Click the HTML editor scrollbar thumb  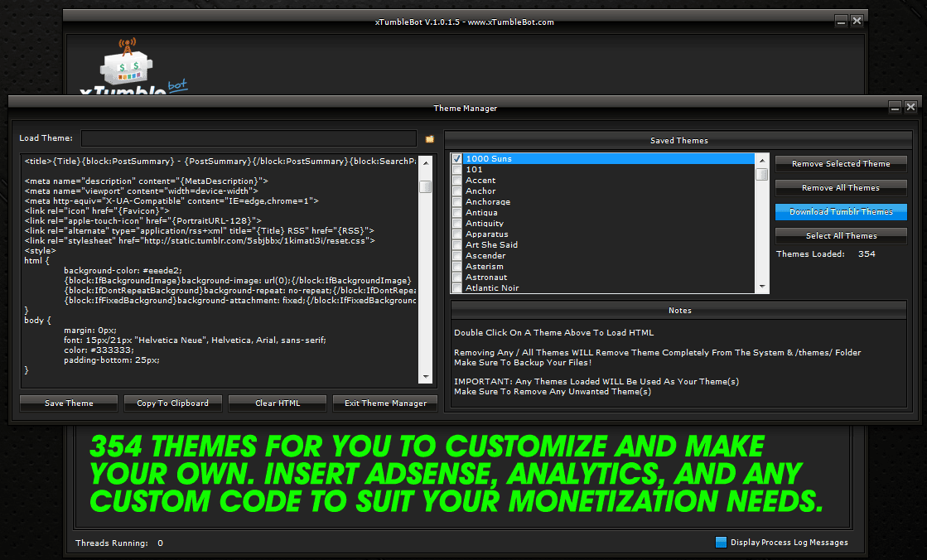tap(425, 187)
